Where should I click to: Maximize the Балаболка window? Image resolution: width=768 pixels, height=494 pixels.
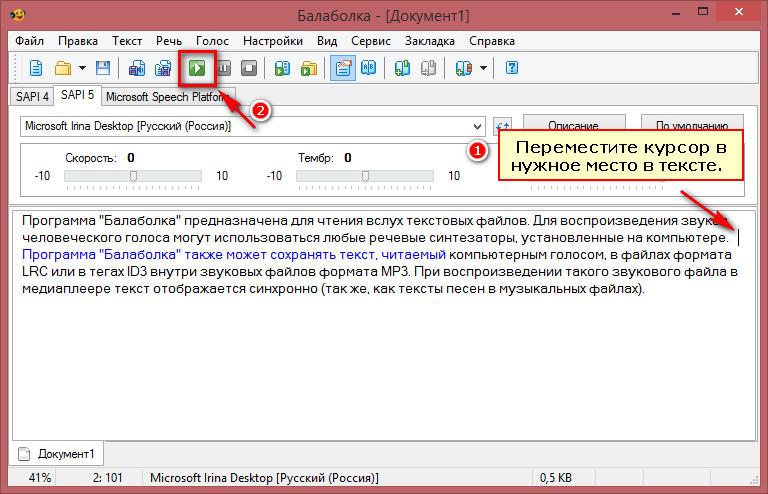(703, 12)
